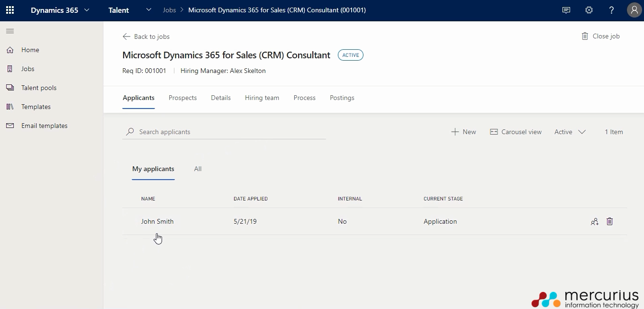This screenshot has height=309, width=644.
Task: Click the Talent pools icon
Action: (10, 88)
